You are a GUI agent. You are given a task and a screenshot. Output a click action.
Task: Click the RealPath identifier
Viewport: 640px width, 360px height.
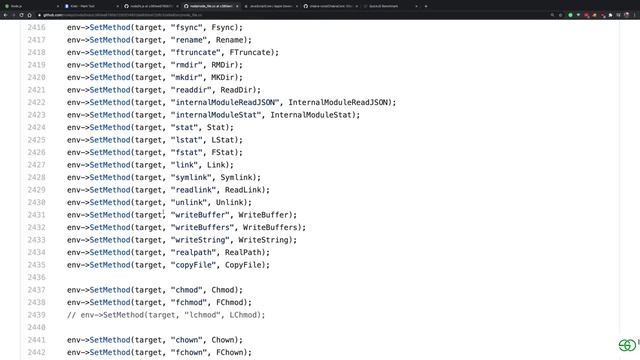pos(243,252)
